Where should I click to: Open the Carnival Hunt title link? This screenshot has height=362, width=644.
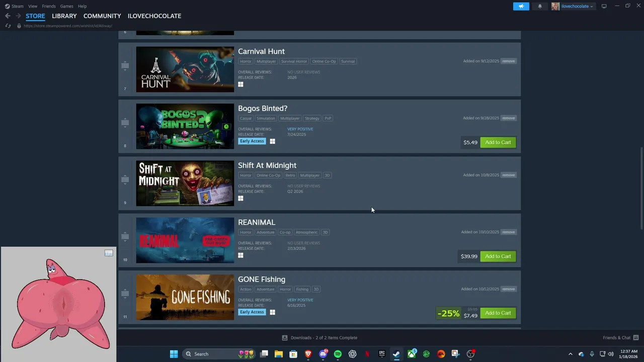point(261,51)
